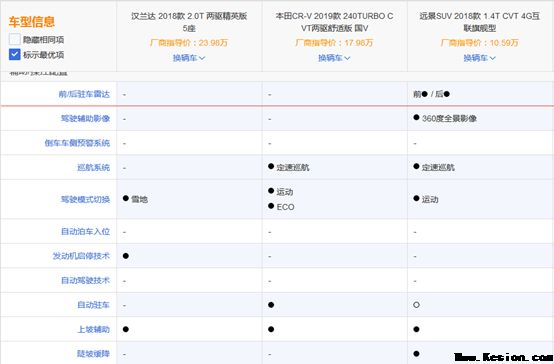Select the 远景SUV 2018款 model title
Viewport: 554px width, 364px height.
480,22
